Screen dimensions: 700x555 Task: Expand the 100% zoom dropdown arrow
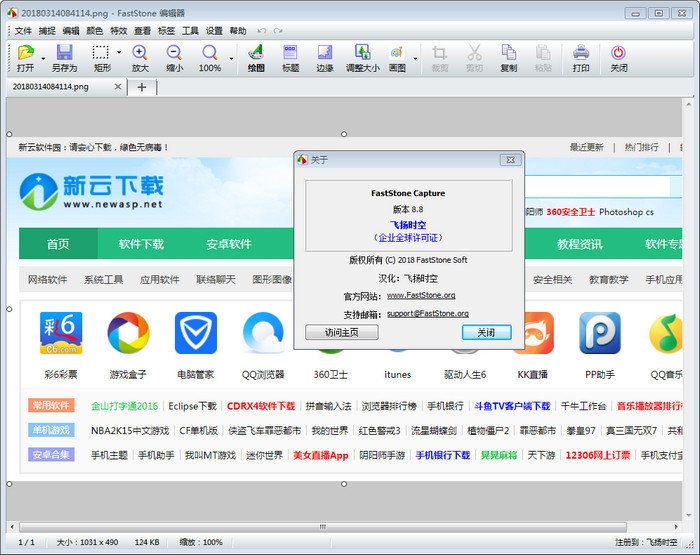(231, 58)
